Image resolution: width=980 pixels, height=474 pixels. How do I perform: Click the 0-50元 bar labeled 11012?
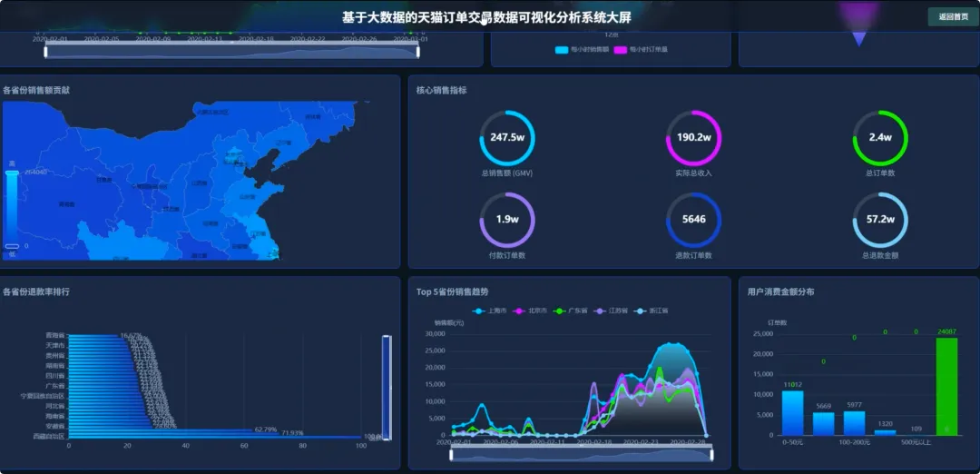(792, 413)
